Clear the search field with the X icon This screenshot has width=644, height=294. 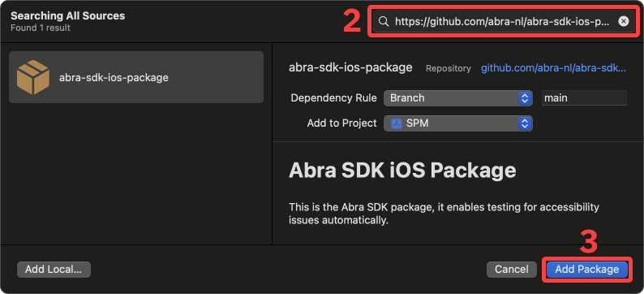tap(624, 21)
